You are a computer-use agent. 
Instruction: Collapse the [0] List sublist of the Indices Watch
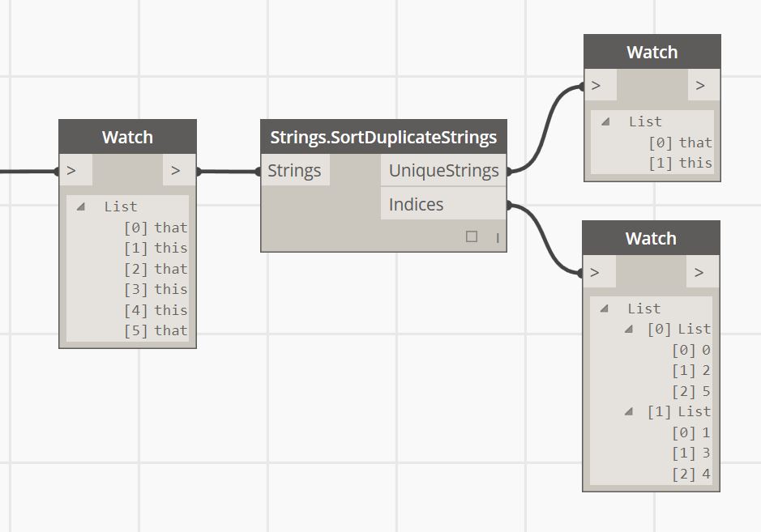629,329
